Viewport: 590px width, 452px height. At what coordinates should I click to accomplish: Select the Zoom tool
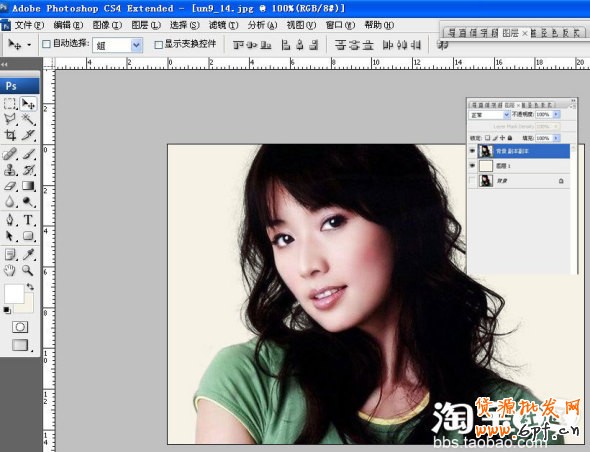27,270
